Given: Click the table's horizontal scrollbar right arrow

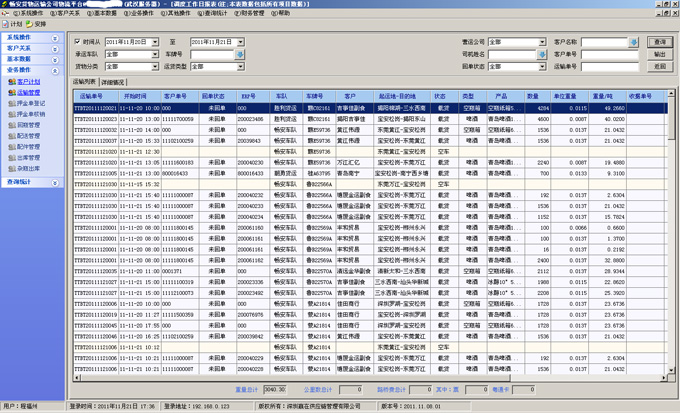Looking at the screenshot, I should pos(664,378).
